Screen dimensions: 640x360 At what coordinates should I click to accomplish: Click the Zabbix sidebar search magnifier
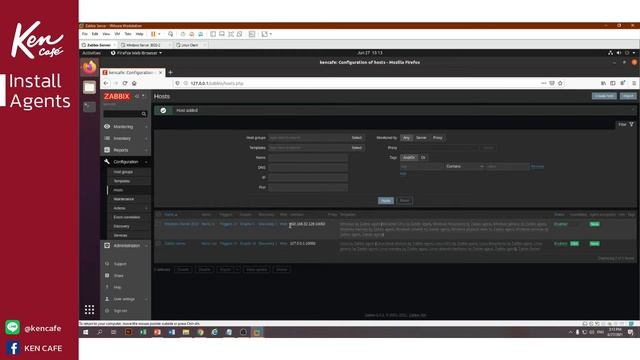(x=144, y=114)
